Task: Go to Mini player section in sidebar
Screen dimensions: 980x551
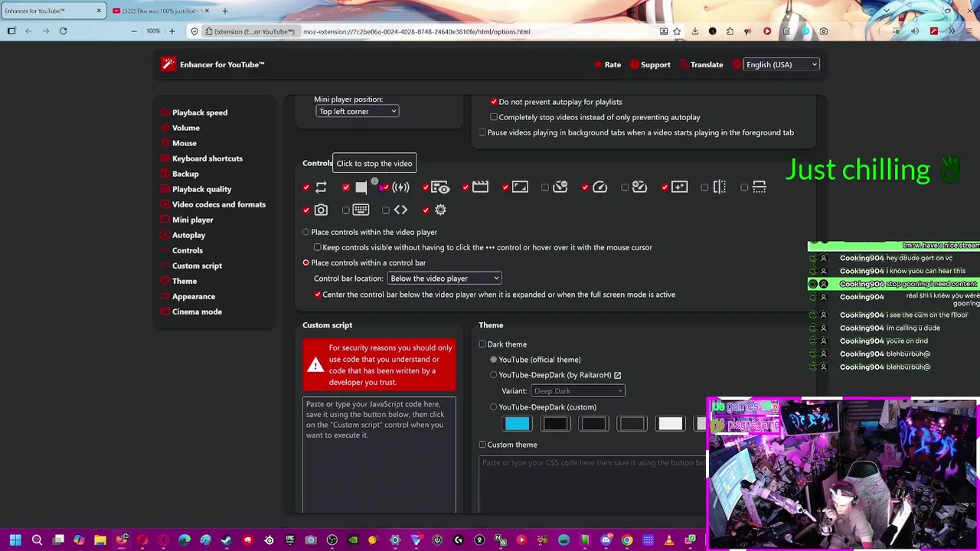Action: coord(193,220)
